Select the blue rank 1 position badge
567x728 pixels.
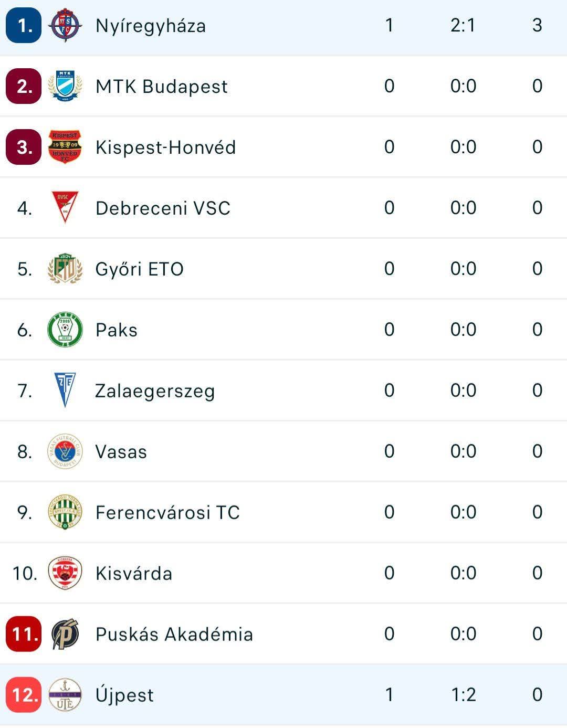(x=24, y=25)
